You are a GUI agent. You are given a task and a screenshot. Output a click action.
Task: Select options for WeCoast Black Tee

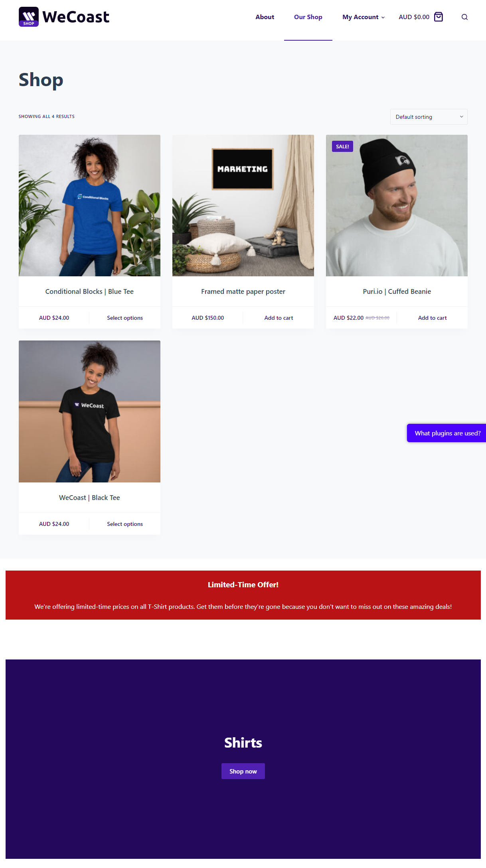[125, 524]
